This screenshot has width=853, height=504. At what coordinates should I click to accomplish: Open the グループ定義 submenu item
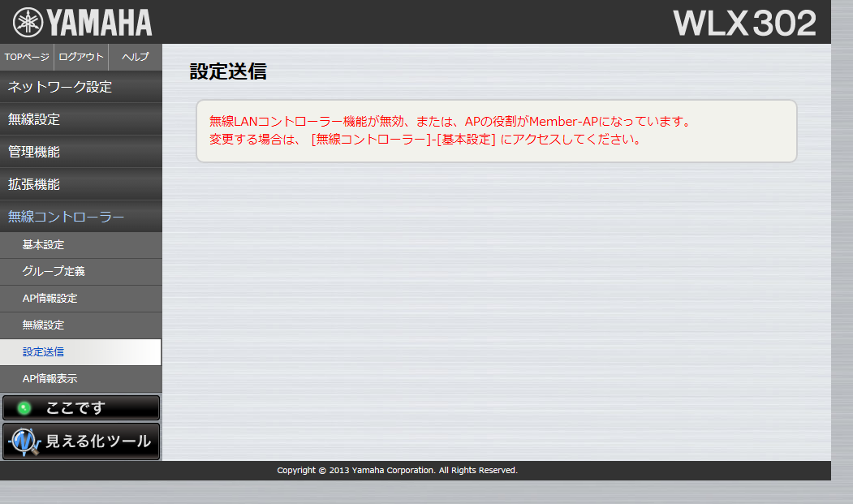pos(81,272)
